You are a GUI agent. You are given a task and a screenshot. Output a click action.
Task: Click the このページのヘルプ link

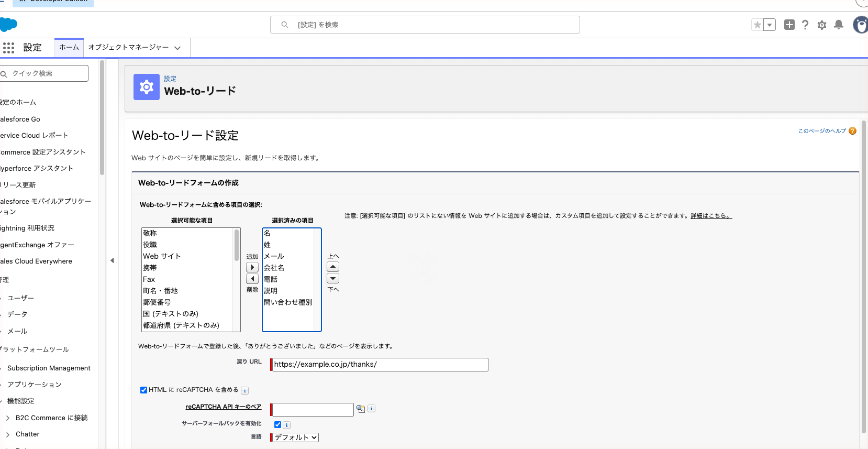822,131
